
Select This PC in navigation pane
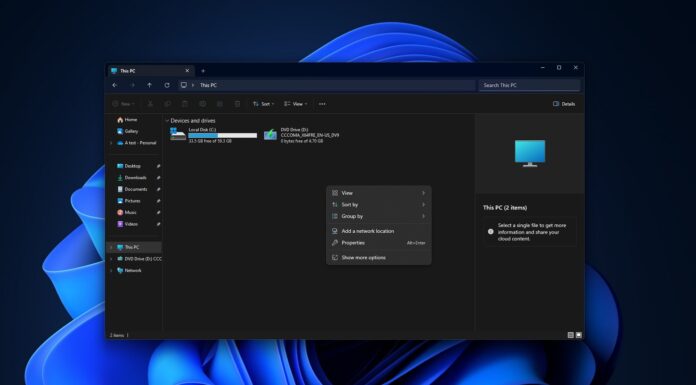point(134,247)
